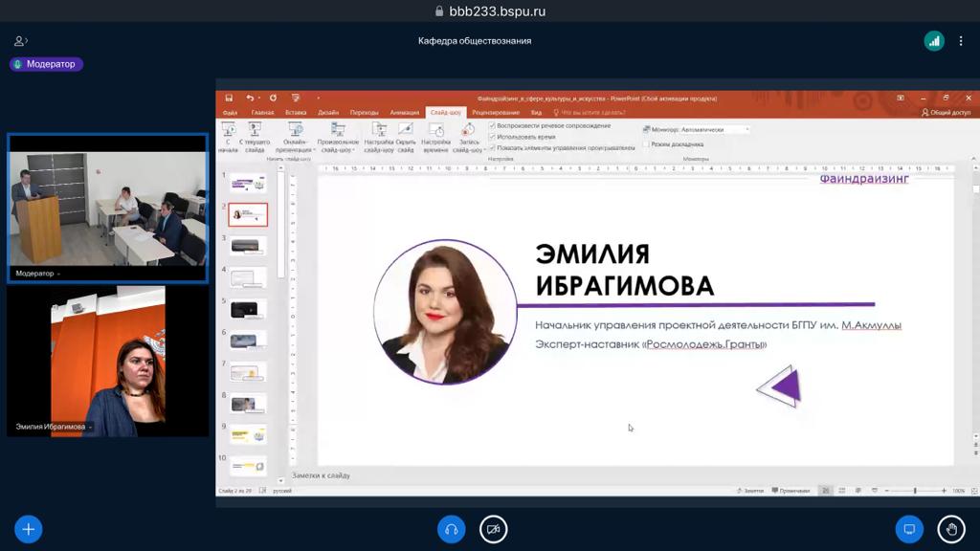This screenshot has width=980, height=551.
Task: Click the 'С начала' slideshow start icon
Action: pos(229,129)
